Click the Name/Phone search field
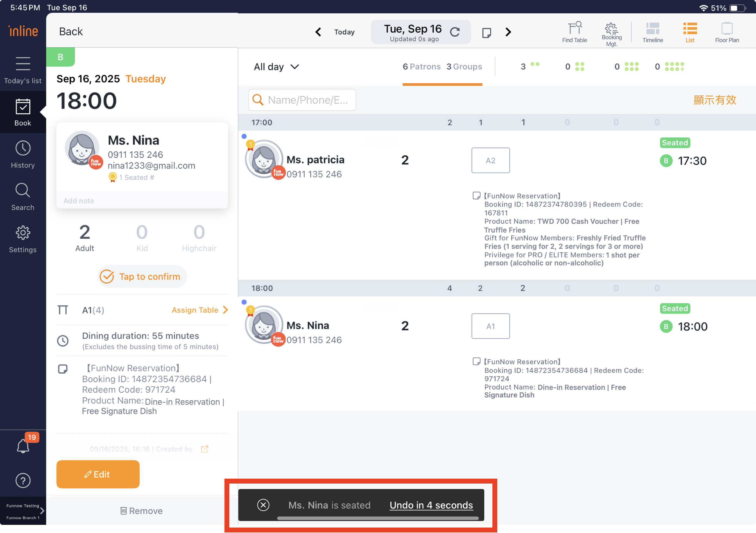Viewport: 756px width, 533px height. tap(302, 100)
